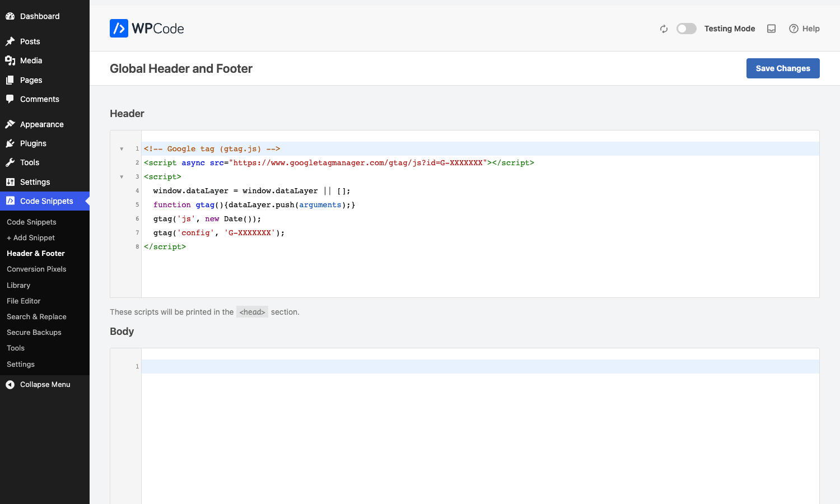840x504 pixels.
Task: Click the Google tag comment line
Action: [212, 149]
